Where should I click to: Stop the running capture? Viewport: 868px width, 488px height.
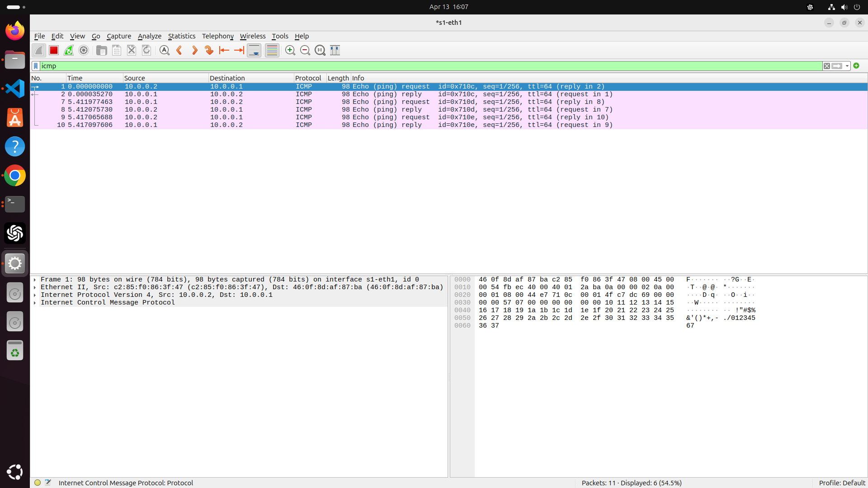pos(53,50)
